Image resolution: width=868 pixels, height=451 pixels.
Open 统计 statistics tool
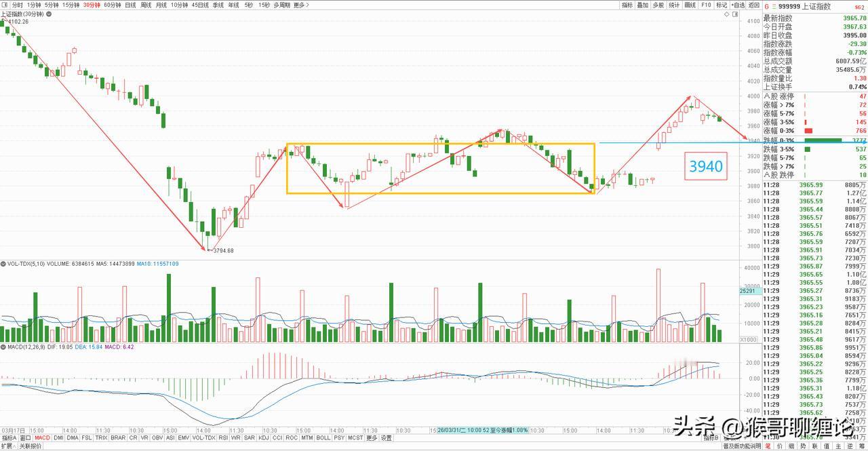pyautogui.click(x=674, y=5)
